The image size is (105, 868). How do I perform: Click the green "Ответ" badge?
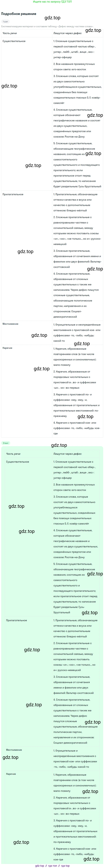pyautogui.click(x=6, y=443)
